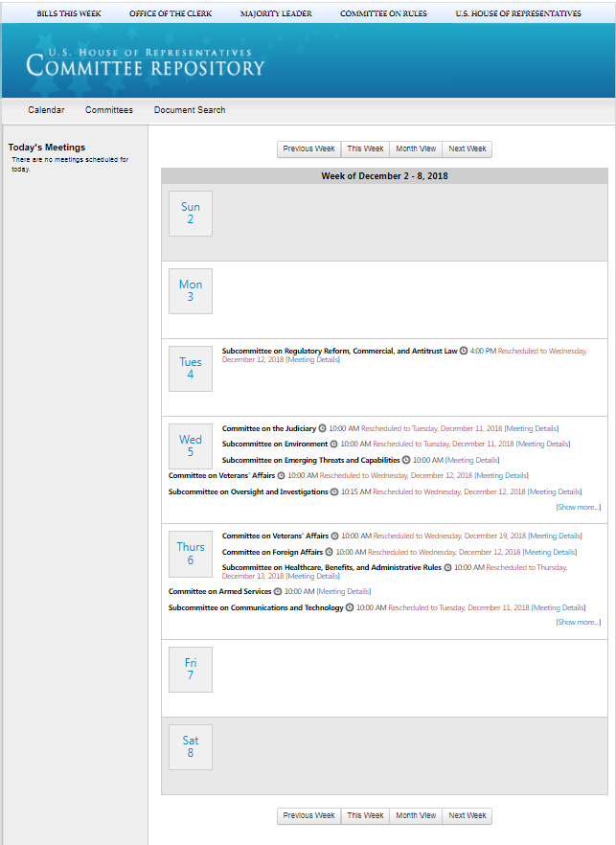The height and width of the screenshot is (845, 616).
Task: Select the Wed 5 day box
Action: tap(191, 446)
